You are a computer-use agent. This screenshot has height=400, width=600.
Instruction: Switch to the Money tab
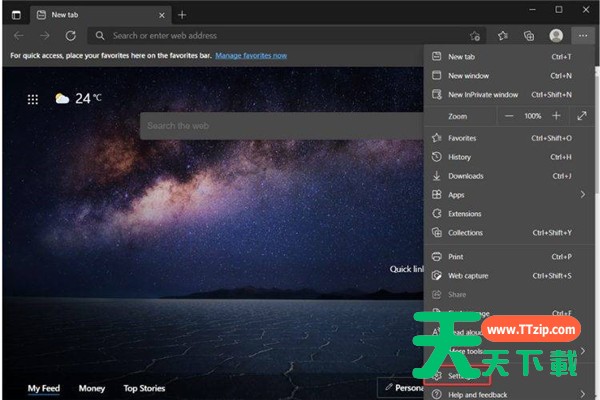click(x=92, y=389)
